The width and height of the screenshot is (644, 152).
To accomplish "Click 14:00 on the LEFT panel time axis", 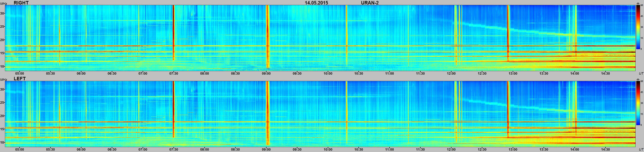I will tap(575, 149).
